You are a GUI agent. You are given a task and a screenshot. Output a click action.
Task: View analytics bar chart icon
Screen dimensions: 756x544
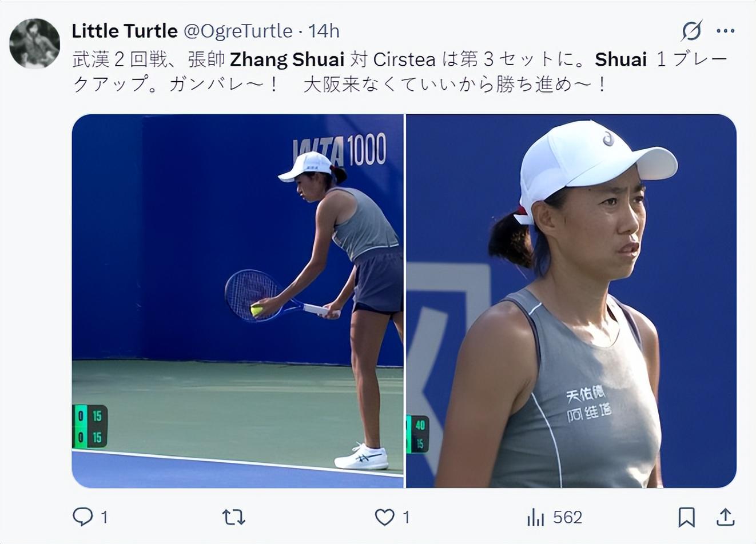click(536, 518)
